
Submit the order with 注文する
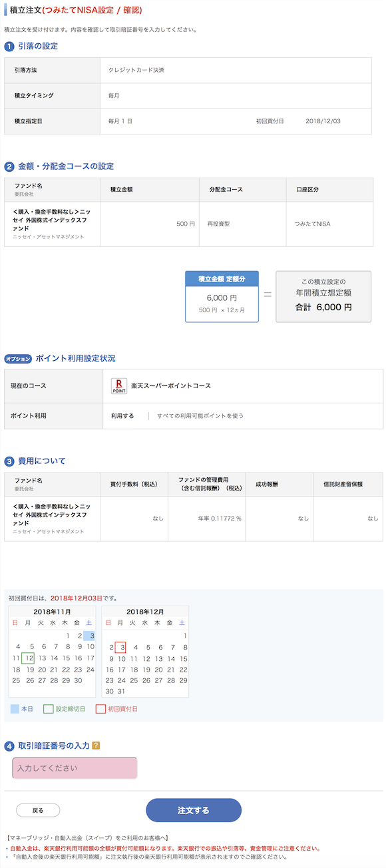194,810
